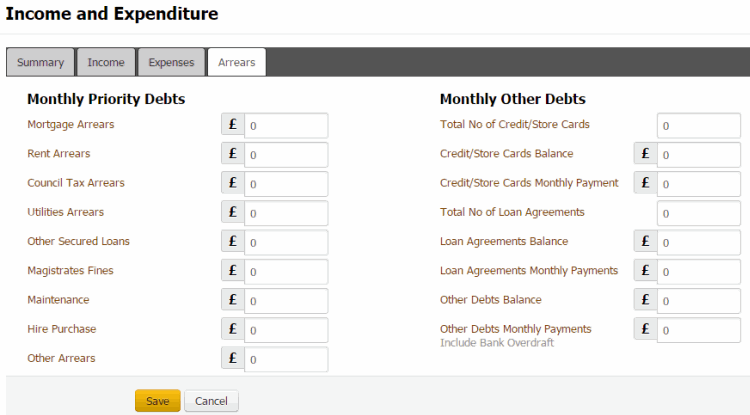Click the pound icon beside Magistrates Fines

coord(233,270)
